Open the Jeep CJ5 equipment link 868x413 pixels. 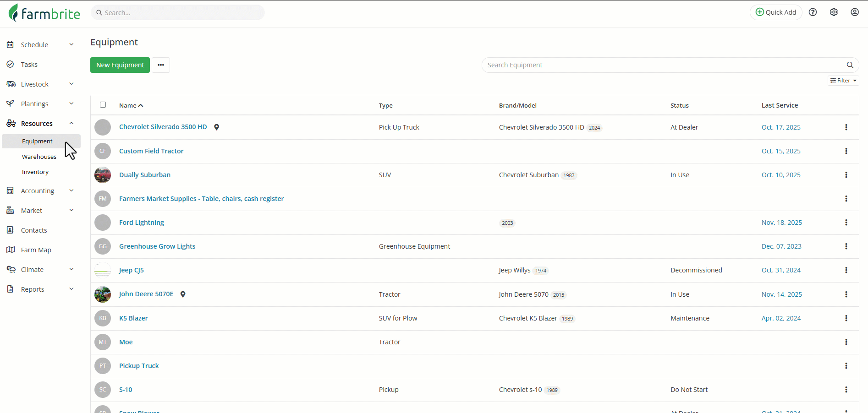(132, 270)
